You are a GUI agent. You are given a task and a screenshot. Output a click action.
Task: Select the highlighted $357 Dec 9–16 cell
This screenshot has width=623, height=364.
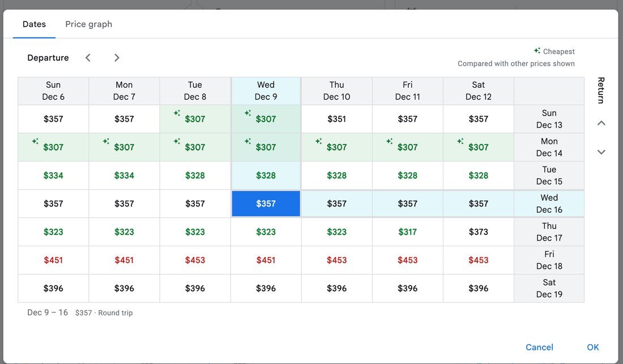coord(266,204)
